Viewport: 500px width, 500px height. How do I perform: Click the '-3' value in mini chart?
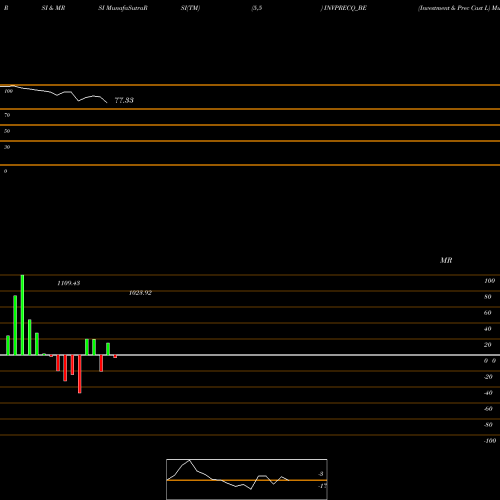[x=321, y=474]
